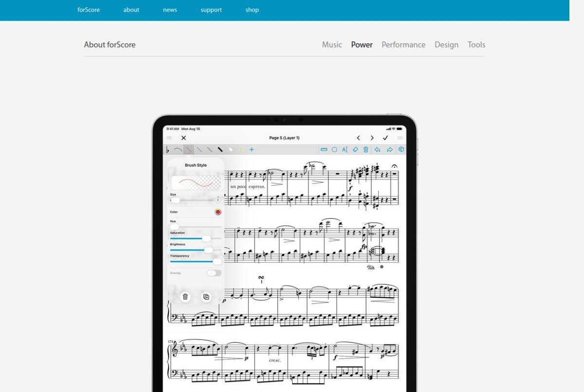584x392 pixels.
Task: Open the forScore home link
Action: (x=89, y=10)
